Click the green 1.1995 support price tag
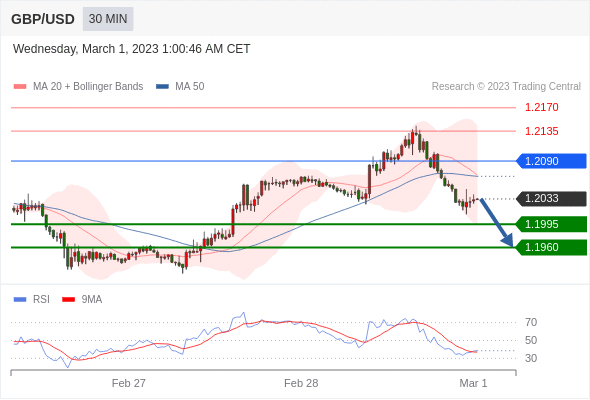The width and height of the screenshot is (590, 400). 551,224
